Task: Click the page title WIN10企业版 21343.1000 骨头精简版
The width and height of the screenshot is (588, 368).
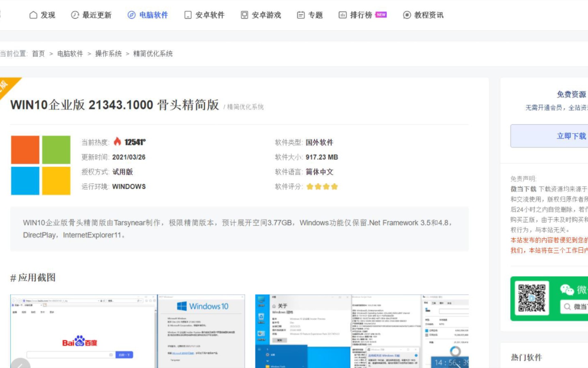Action: [115, 105]
